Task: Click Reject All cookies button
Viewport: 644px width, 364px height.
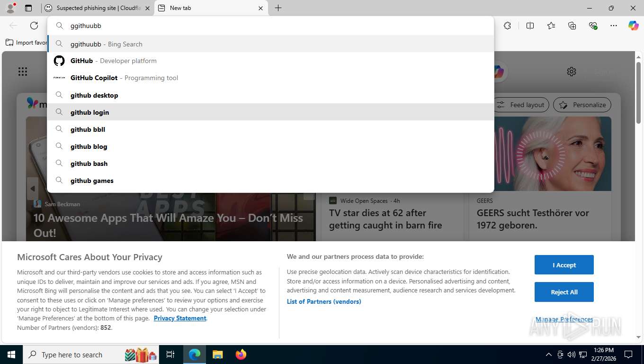Action: (x=564, y=292)
